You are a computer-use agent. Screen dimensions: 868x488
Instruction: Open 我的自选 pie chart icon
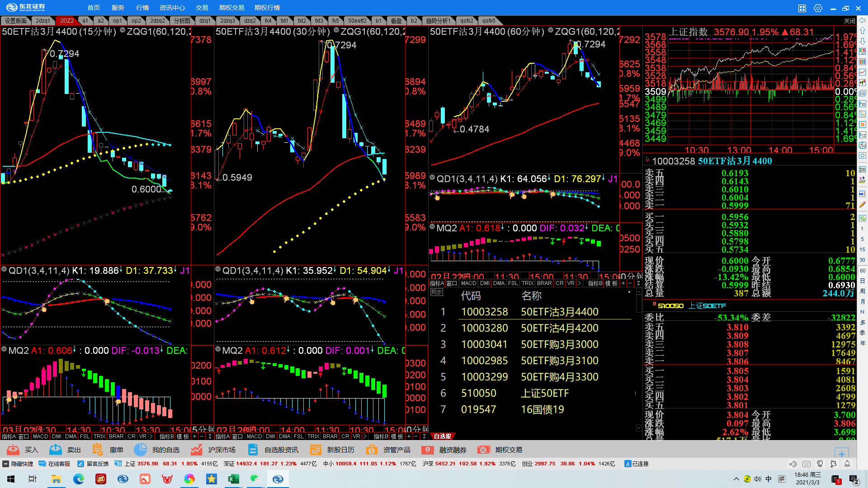coord(140,450)
